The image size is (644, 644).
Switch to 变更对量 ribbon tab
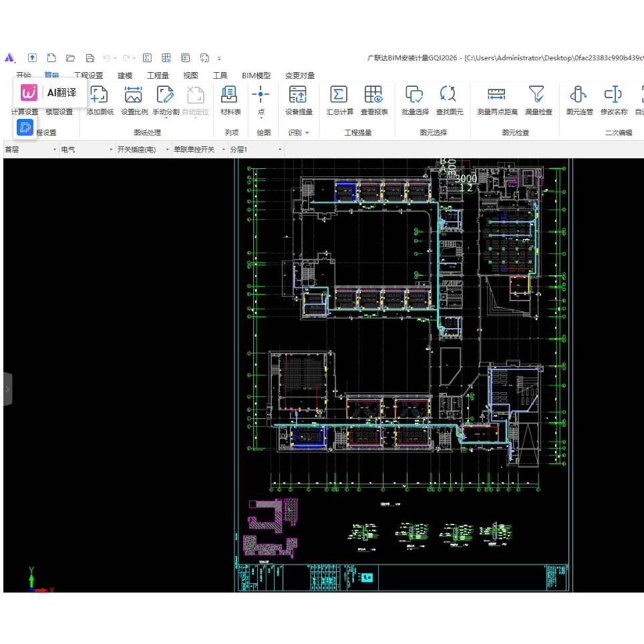[x=300, y=75]
